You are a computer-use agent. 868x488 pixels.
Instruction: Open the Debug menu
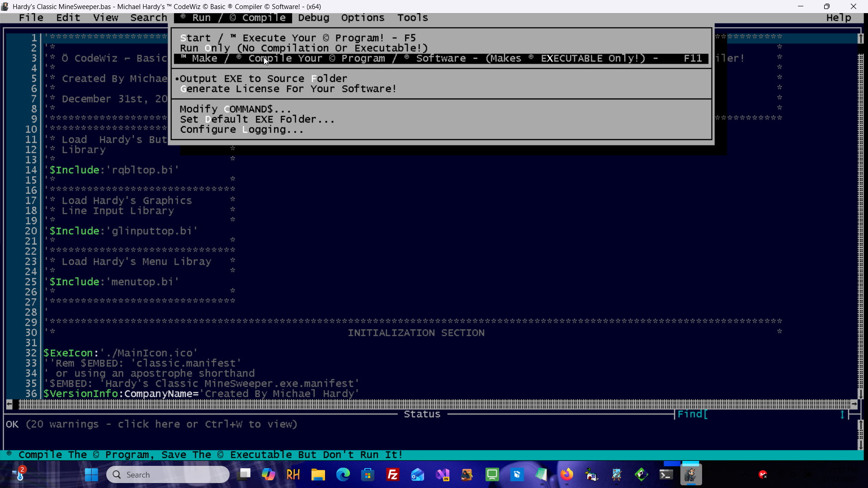pyautogui.click(x=313, y=18)
